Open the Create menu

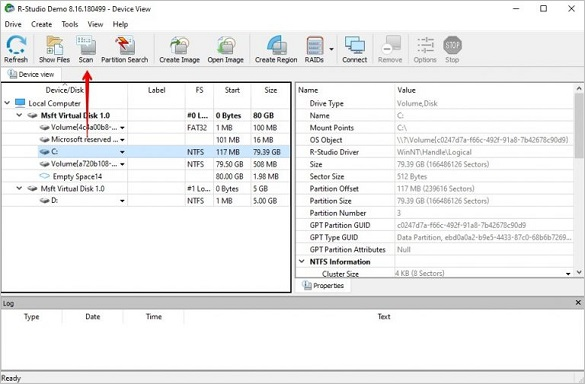[41, 24]
